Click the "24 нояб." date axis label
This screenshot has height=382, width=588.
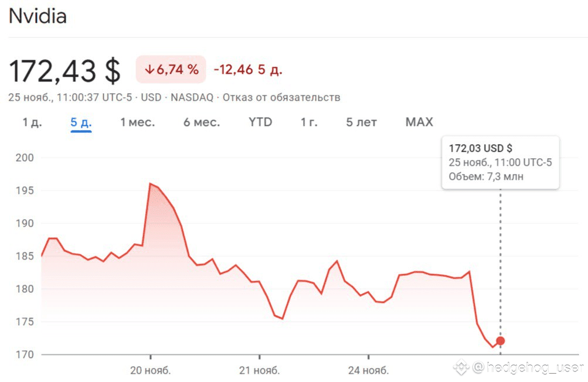click(x=368, y=370)
